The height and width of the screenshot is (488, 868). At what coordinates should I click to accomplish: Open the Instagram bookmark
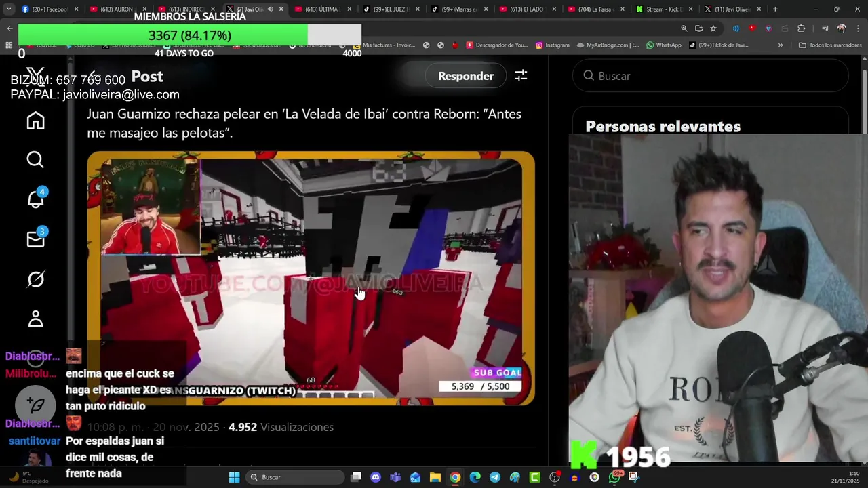tap(553, 45)
